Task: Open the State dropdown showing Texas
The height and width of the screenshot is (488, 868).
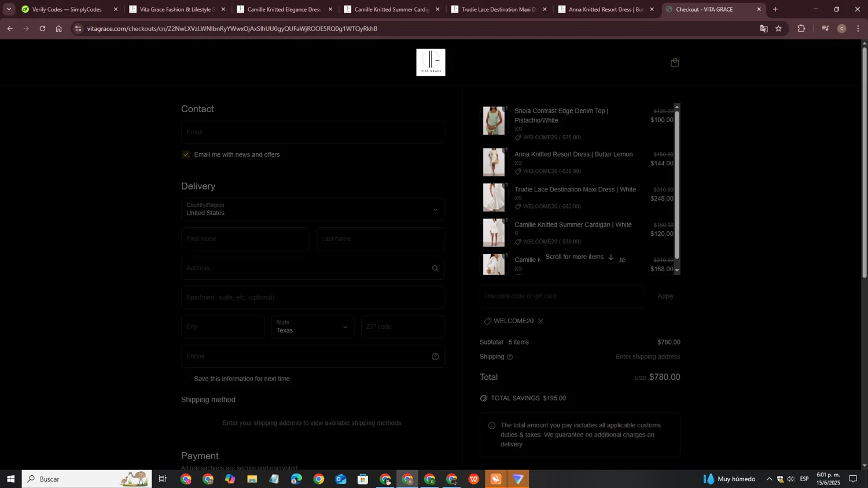Action: click(313, 327)
